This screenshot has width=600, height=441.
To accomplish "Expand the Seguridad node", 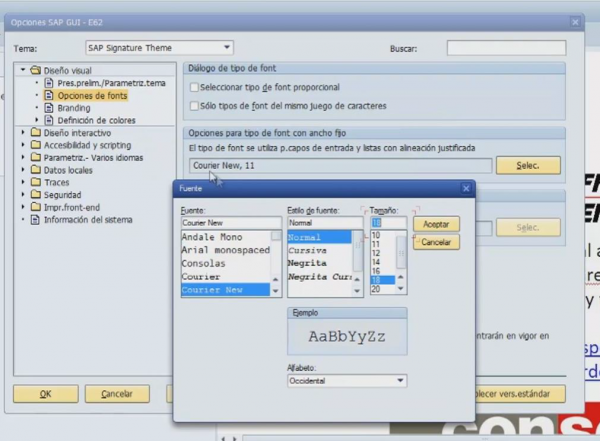I will (x=23, y=194).
